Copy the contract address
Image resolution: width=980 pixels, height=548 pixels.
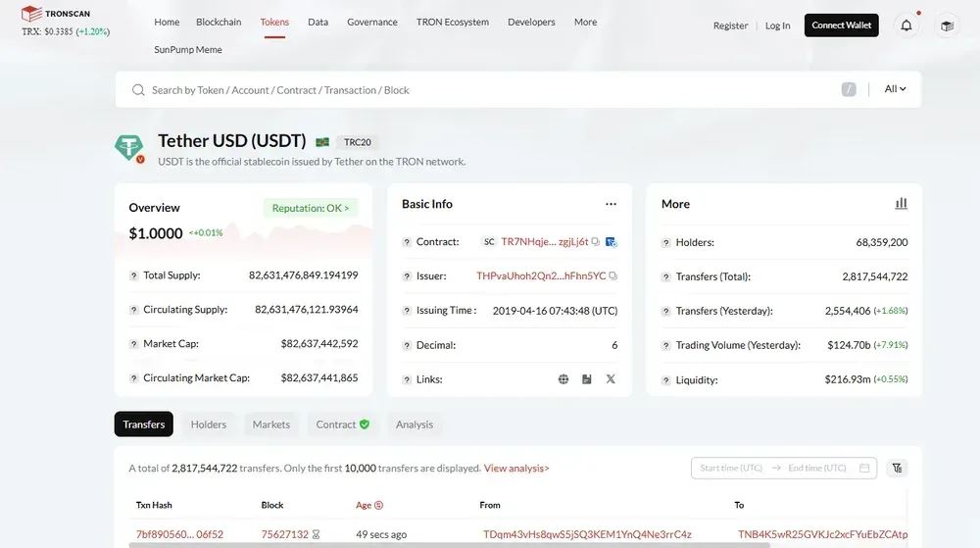click(x=597, y=242)
